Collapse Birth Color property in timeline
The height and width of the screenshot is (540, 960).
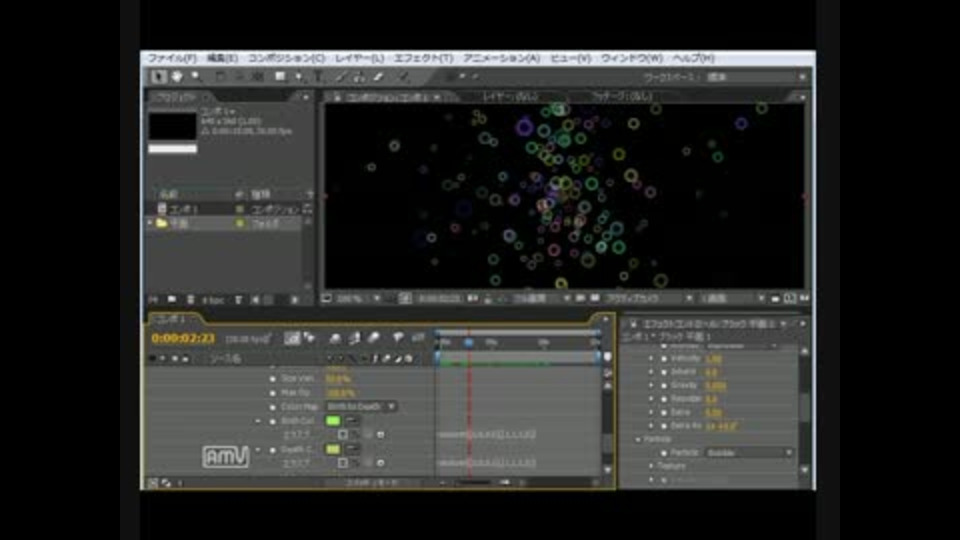pyautogui.click(x=258, y=421)
